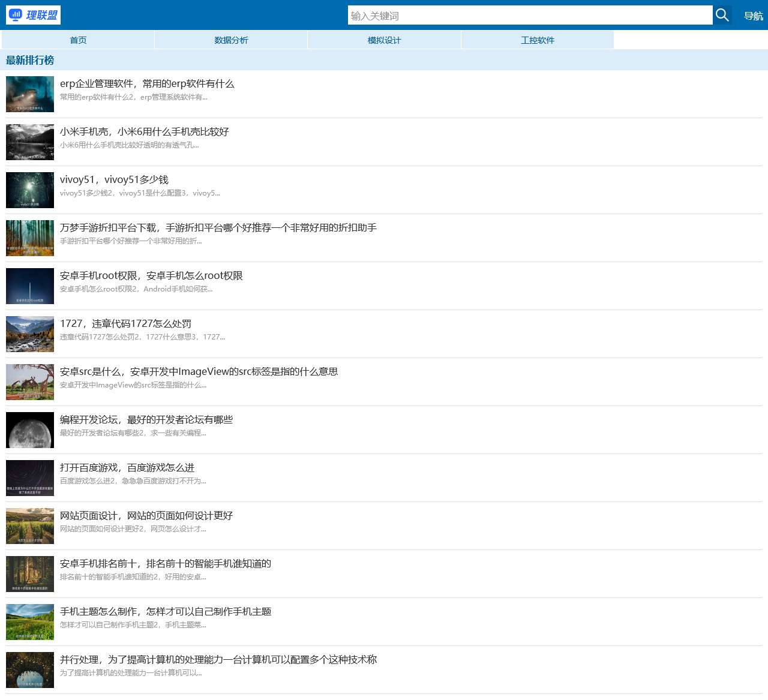Click the 最新排行榜 heading
The image size is (768, 700).
tap(30, 60)
